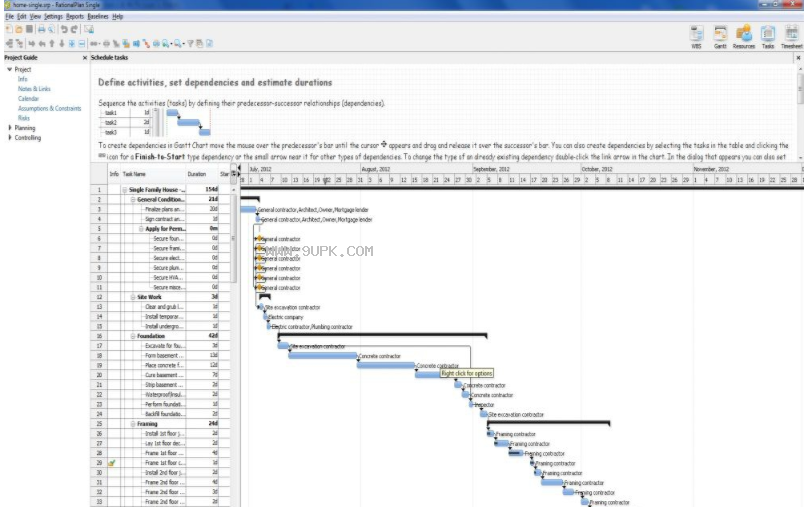
Task: Expand the Controlling tree node
Action: pyautogui.click(x=10, y=137)
